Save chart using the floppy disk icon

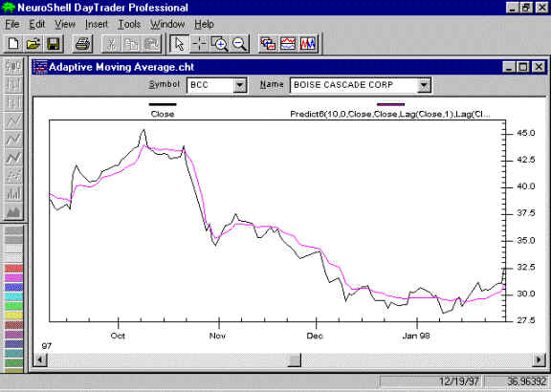coord(54,44)
